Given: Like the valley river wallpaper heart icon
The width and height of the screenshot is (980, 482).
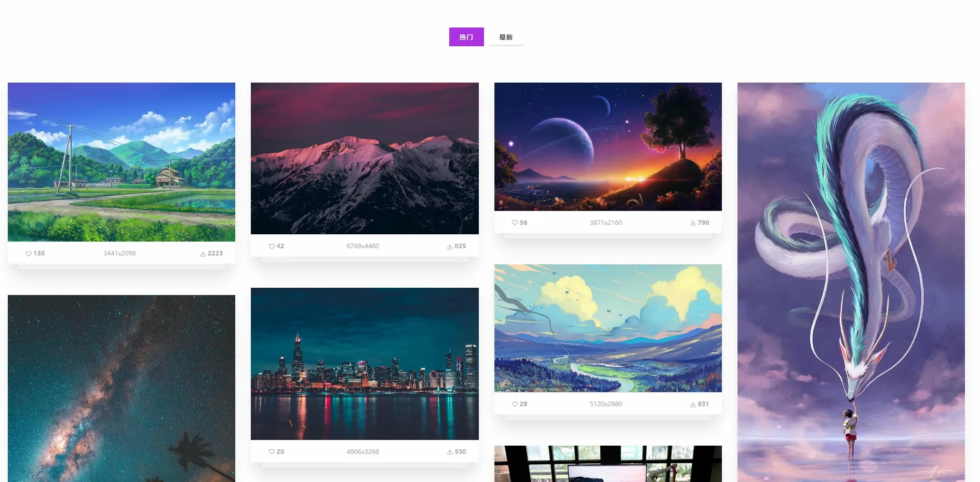Looking at the screenshot, I should (x=515, y=404).
